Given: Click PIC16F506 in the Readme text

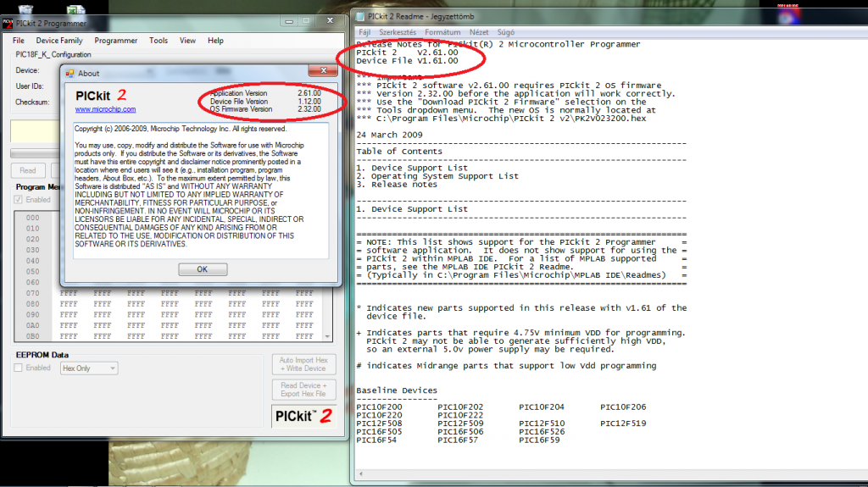Looking at the screenshot, I should coord(460,432).
